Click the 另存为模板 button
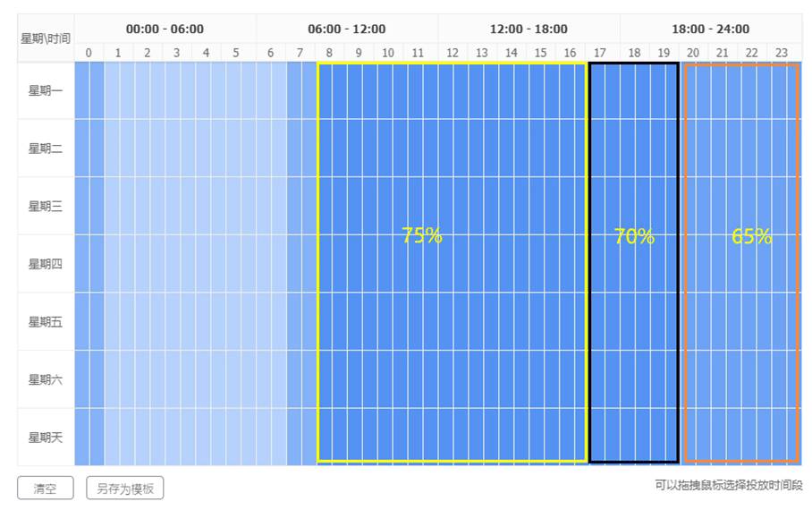 pos(125,489)
